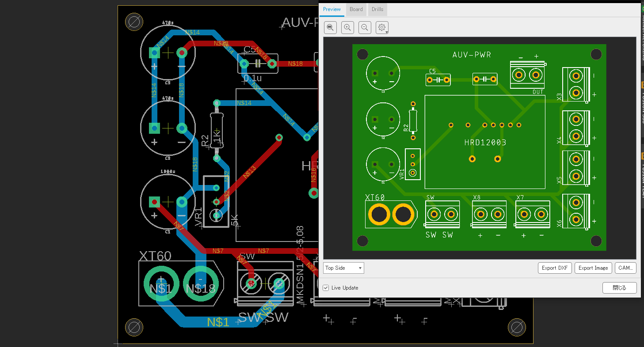Click the zoom to fit icon
Screen dimensions: 644x347
[x=330, y=27]
